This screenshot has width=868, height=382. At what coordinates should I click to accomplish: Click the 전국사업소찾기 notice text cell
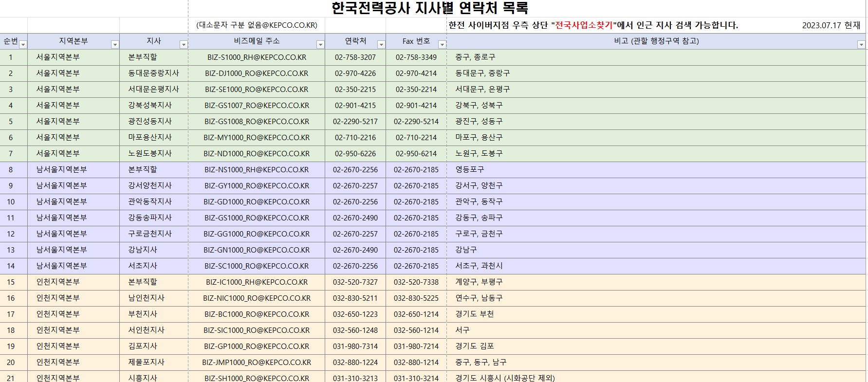593,25
